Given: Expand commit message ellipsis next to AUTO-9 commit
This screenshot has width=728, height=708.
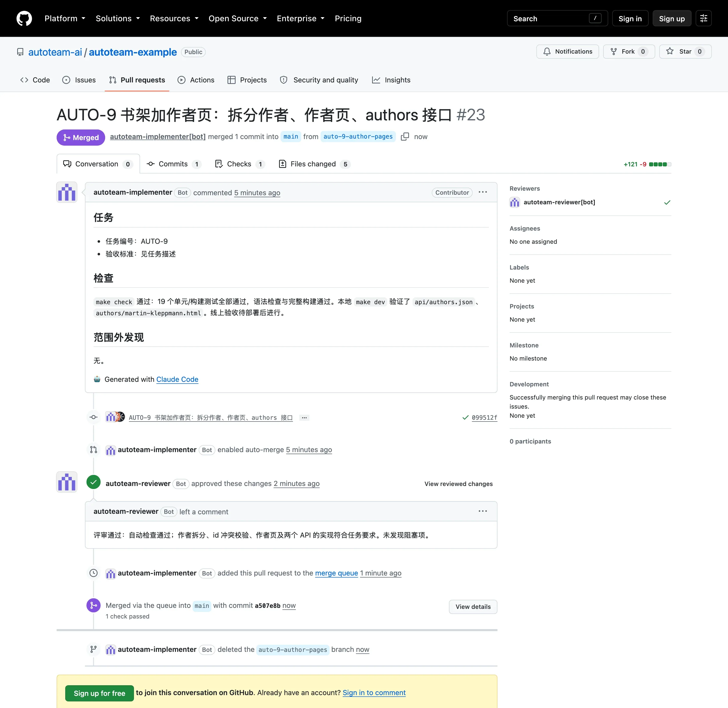Looking at the screenshot, I should (x=304, y=417).
